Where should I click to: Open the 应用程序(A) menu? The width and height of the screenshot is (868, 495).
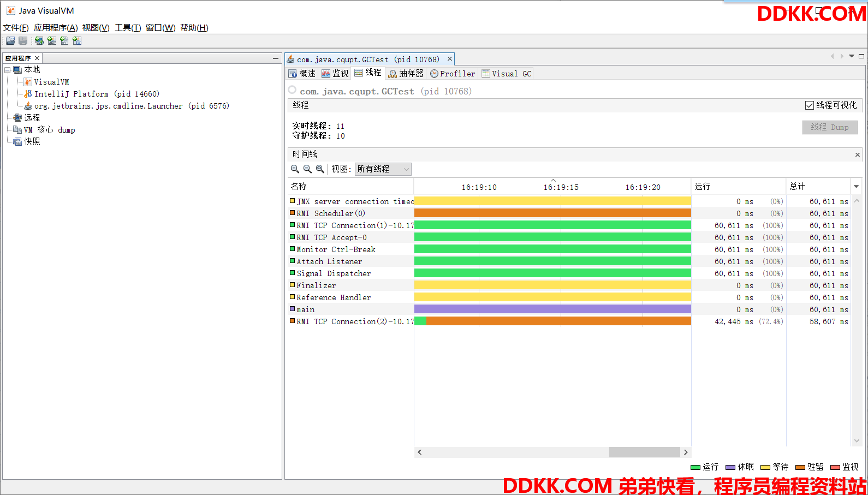coord(56,28)
